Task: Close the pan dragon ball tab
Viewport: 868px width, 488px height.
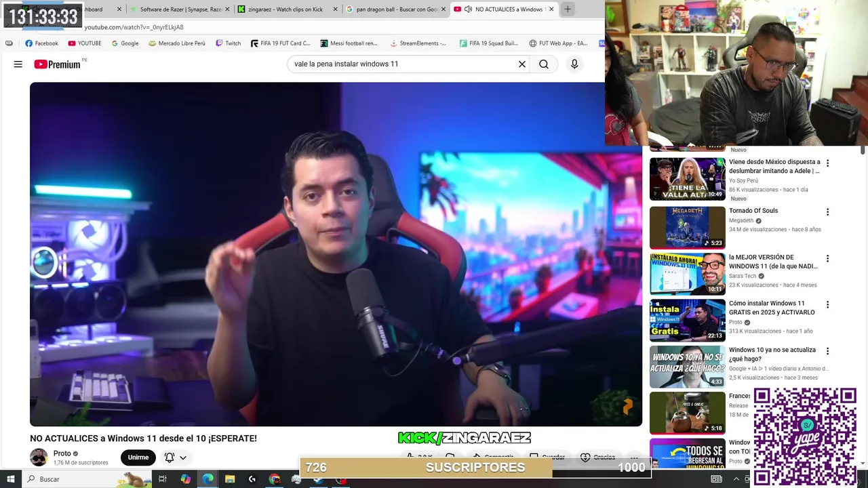Action: coord(443,9)
